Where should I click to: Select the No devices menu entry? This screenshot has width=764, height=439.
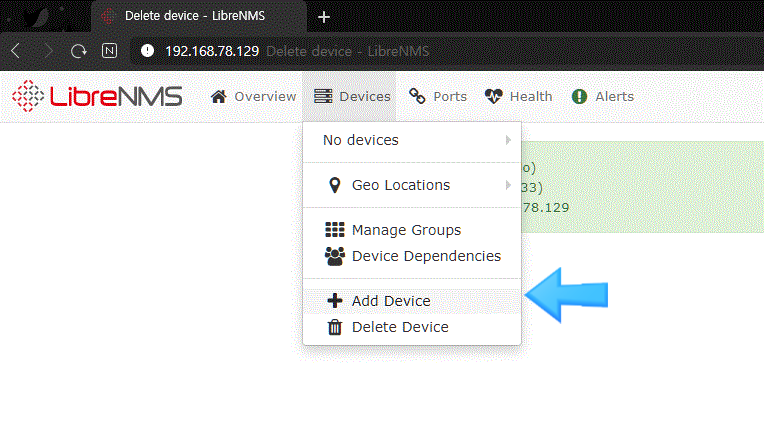pyautogui.click(x=412, y=140)
